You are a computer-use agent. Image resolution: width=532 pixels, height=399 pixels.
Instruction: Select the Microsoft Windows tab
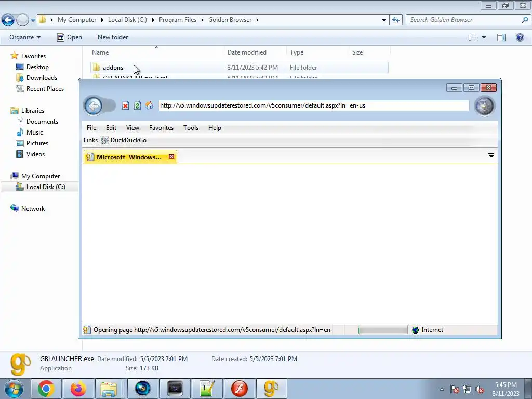coord(129,157)
